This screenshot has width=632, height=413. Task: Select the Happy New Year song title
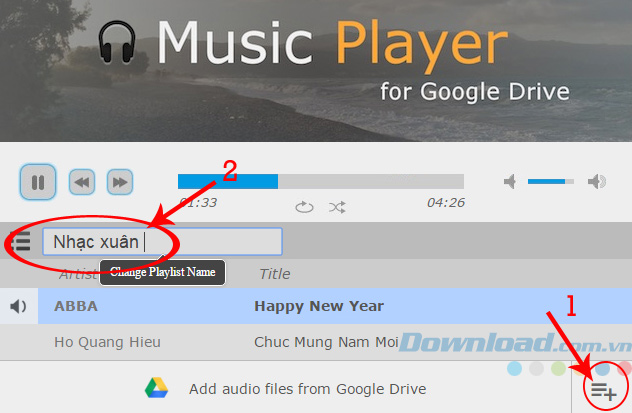tap(319, 306)
